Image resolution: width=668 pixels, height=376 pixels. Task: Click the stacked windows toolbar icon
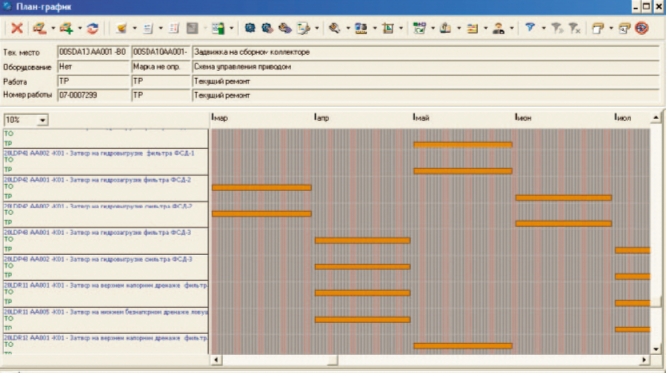(x=598, y=29)
